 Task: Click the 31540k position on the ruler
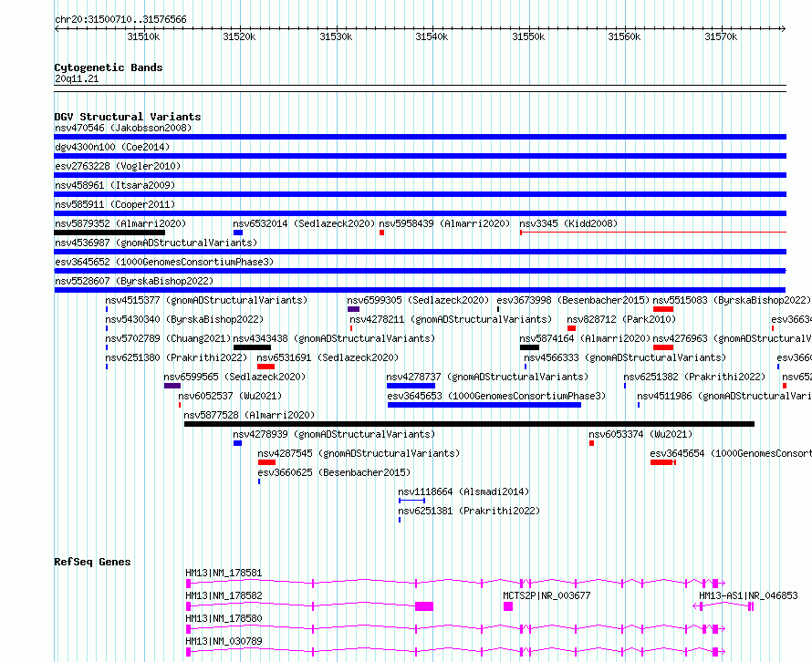click(x=432, y=36)
